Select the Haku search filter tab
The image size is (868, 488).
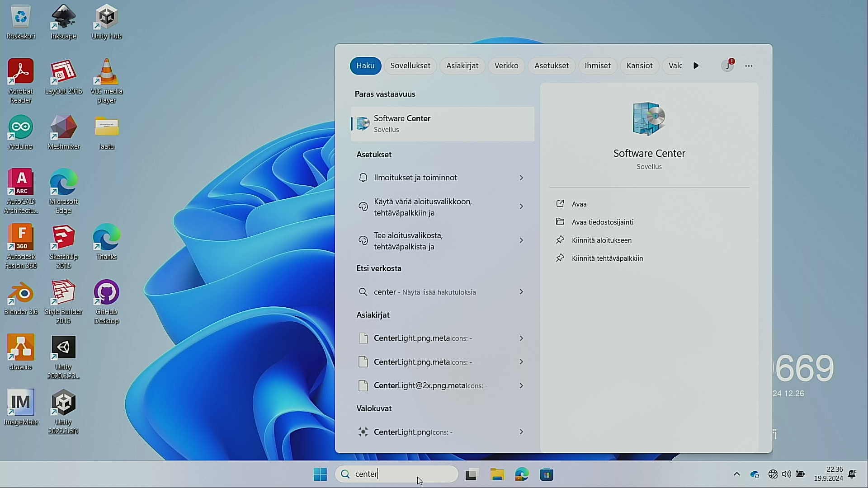click(x=365, y=66)
